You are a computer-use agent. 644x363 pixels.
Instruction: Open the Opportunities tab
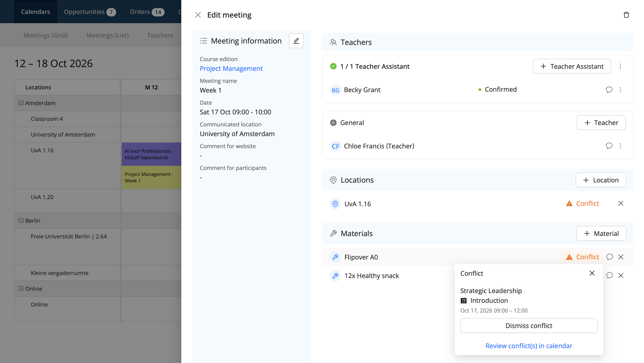(89, 12)
